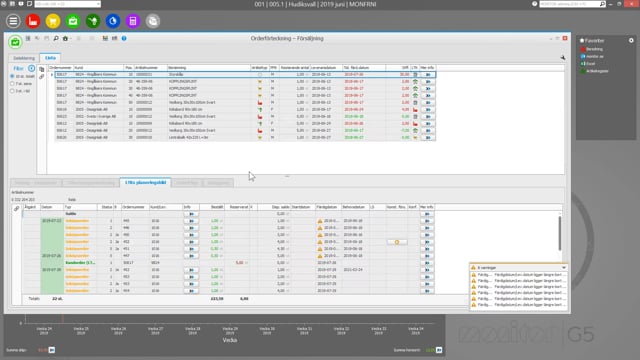
Task: Sort by the Benämning column header
Action: 209,68
